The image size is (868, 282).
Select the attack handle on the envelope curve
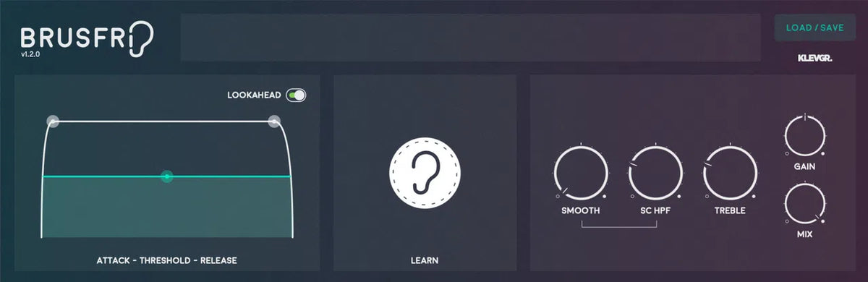[53, 121]
